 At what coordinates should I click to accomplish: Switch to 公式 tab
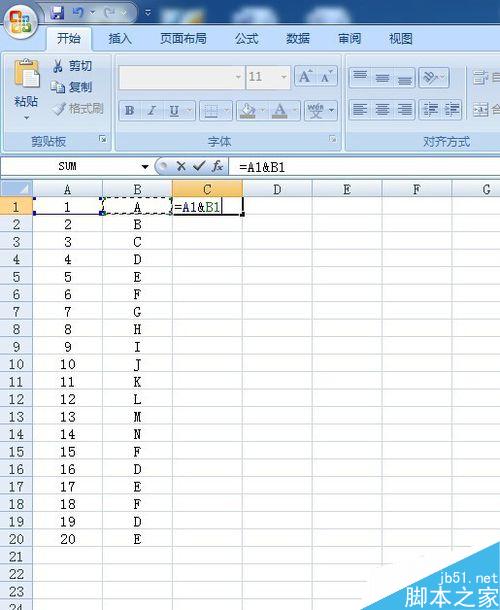pyautogui.click(x=247, y=39)
